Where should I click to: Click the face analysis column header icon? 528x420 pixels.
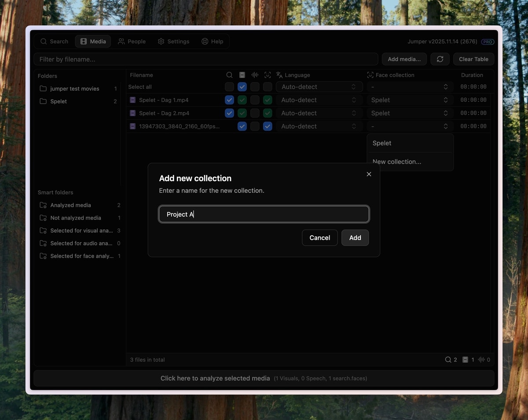coord(268,75)
